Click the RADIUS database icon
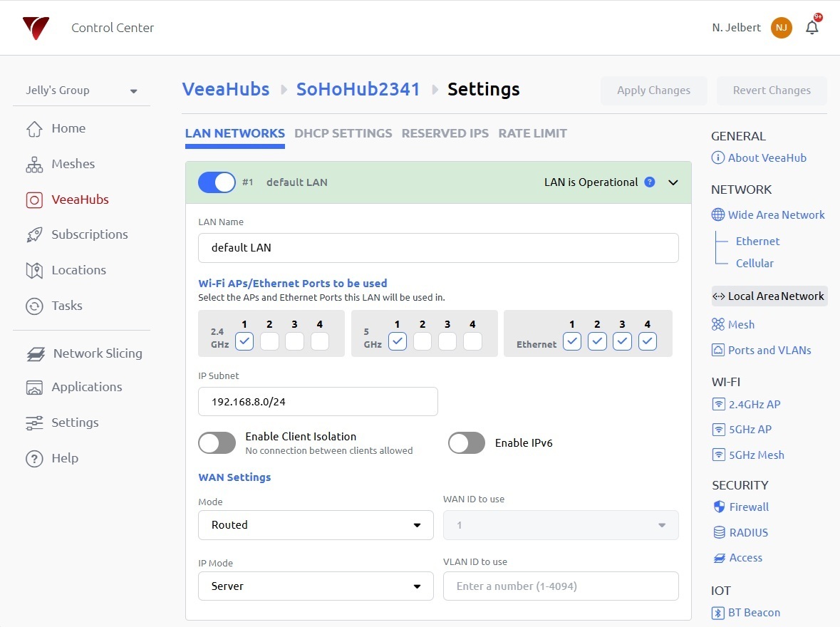Viewport: 840px width, 627px height. (x=720, y=532)
